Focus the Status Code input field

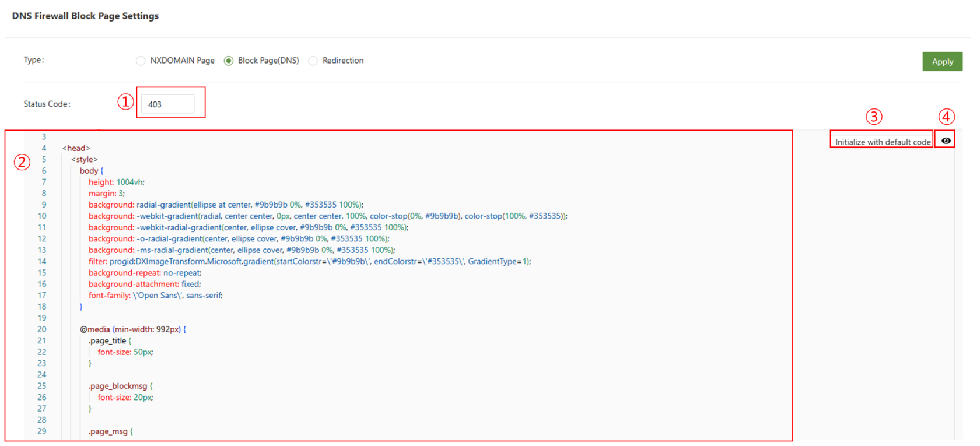pyautogui.click(x=168, y=104)
